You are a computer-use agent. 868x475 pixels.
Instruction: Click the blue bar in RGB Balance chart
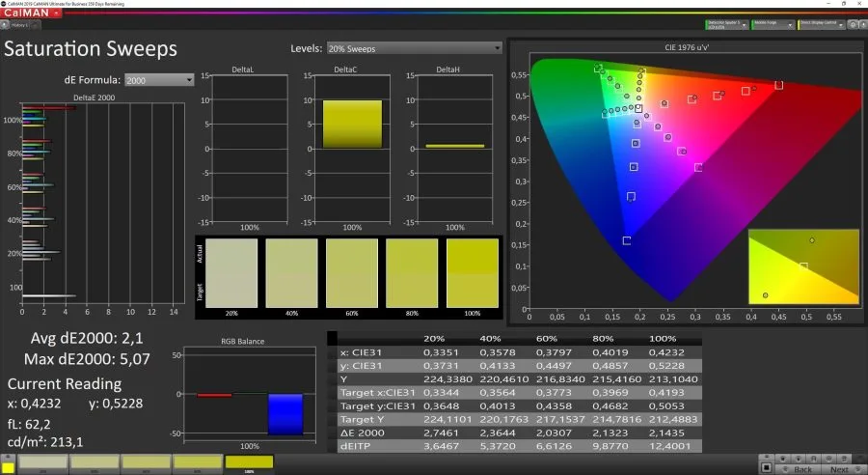(285, 413)
